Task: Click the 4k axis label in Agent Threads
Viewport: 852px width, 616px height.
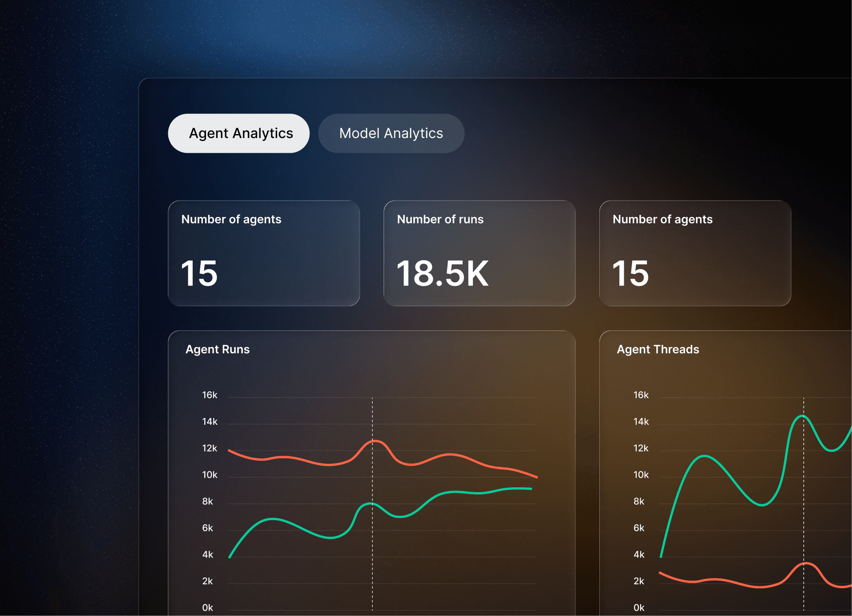Action: pyautogui.click(x=639, y=555)
